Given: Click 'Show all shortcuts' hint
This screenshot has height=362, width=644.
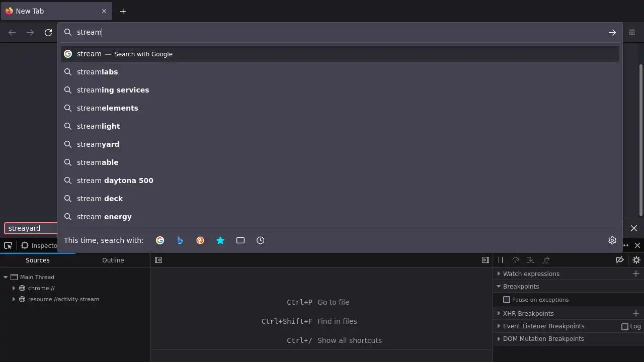Looking at the screenshot, I should 350,340.
